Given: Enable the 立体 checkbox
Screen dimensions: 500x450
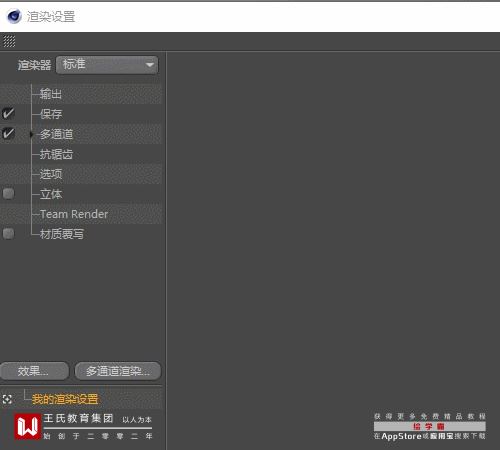Looking at the screenshot, I should pos(8,193).
